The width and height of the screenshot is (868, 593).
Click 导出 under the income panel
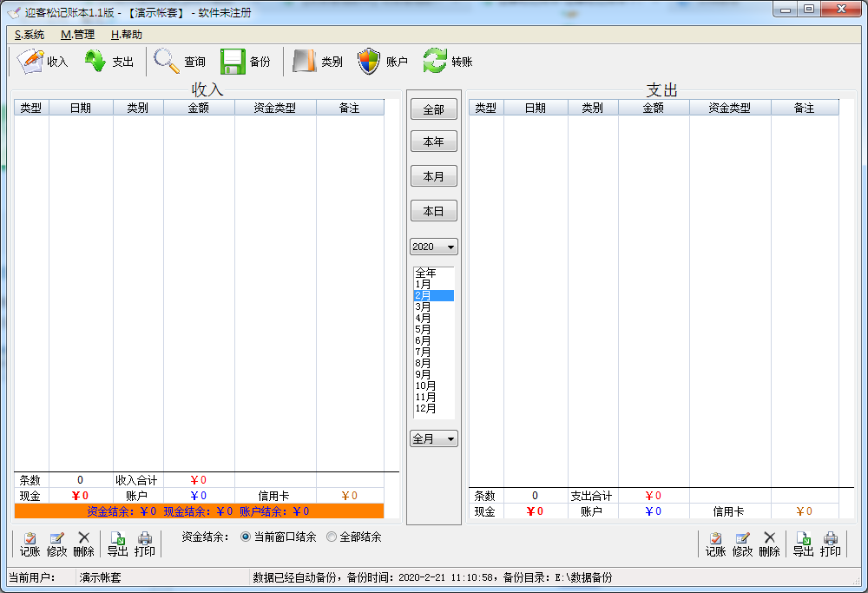pyautogui.click(x=117, y=545)
